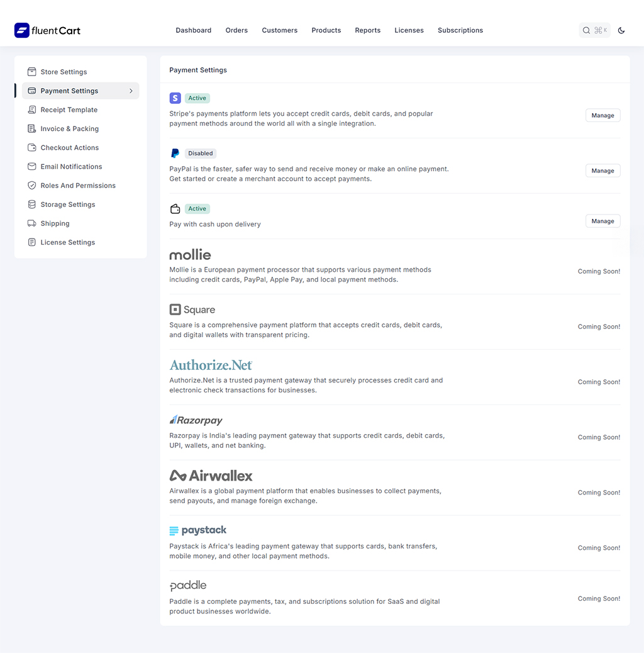Viewport: 644px width, 653px height.
Task: Click Paddle's Coming Soon! label
Action: tap(599, 598)
